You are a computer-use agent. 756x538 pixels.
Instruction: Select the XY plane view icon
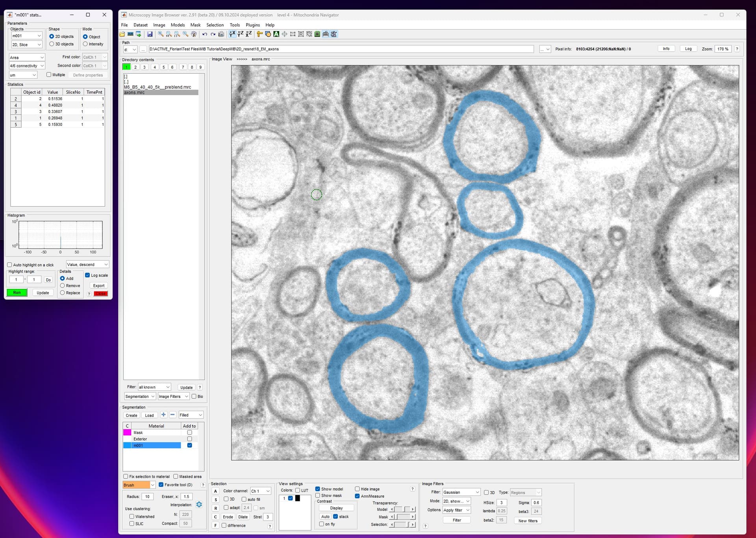point(232,34)
